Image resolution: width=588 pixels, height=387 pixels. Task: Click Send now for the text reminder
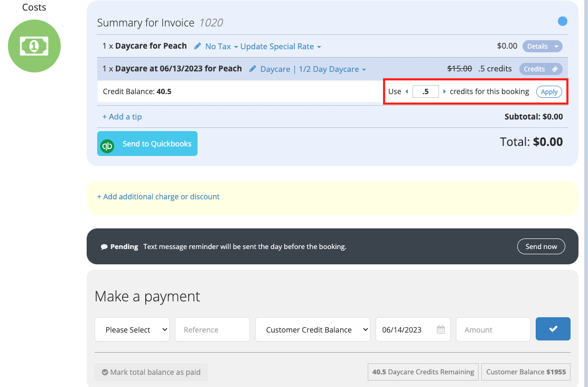pos(541,246)
